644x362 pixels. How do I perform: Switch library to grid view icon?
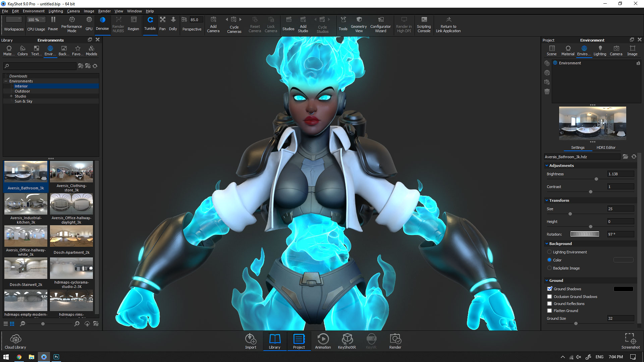click(x=12, y=324)
